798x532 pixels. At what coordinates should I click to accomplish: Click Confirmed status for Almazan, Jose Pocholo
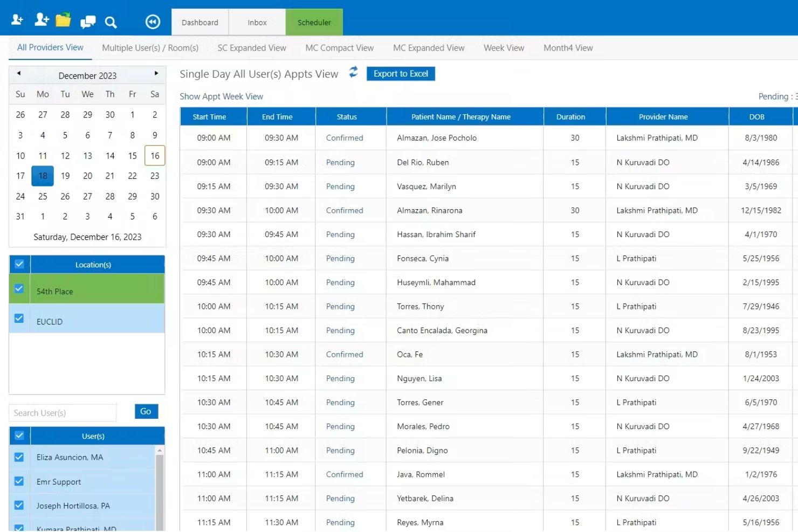pyautogui.click(x=345, y=138)
